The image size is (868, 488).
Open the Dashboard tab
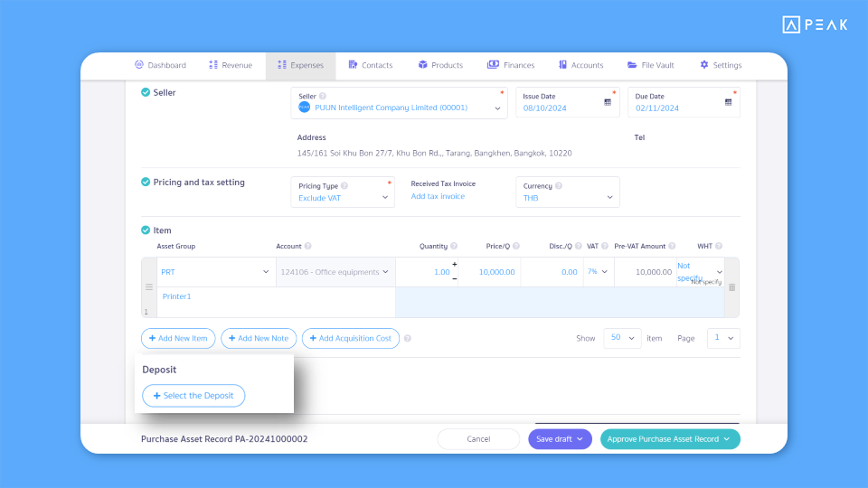[x=161, y=65]
